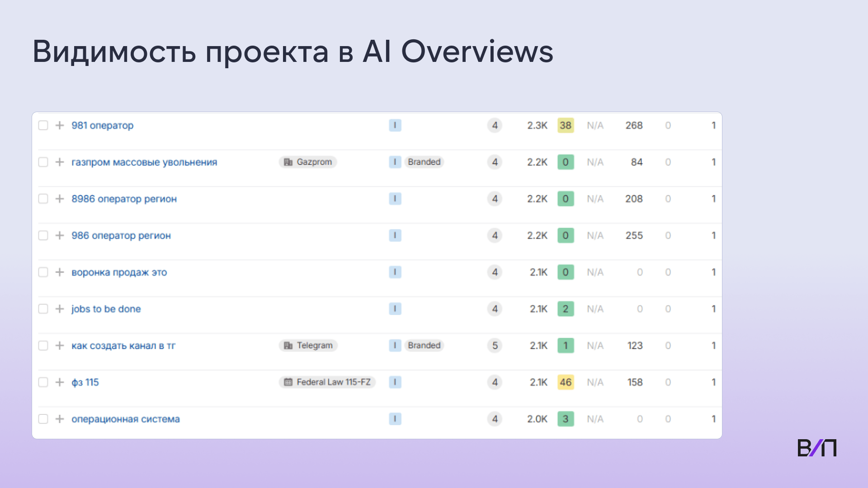Check the box for газпром массовые увольнения
Viewport: 868px width, 488px height.
click(x=43, y=162)
